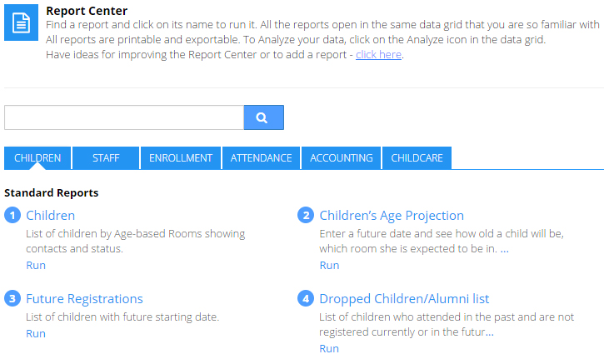Run the Future Registrations report

36,334
